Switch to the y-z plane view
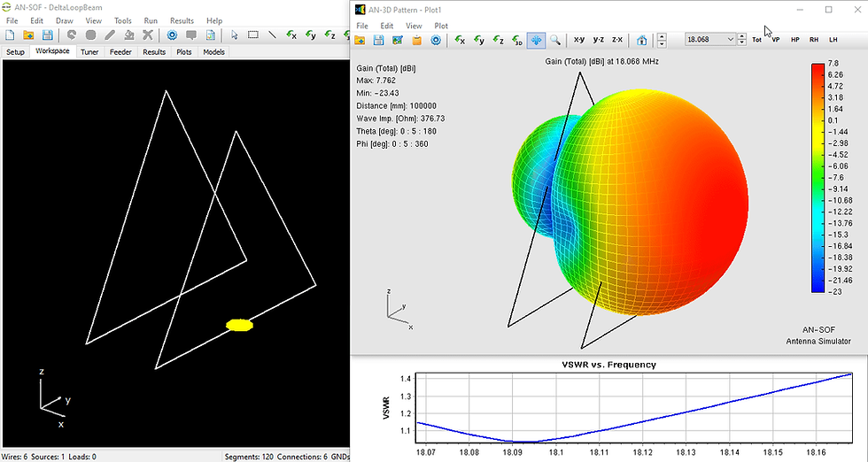 [x=599, y=40]
